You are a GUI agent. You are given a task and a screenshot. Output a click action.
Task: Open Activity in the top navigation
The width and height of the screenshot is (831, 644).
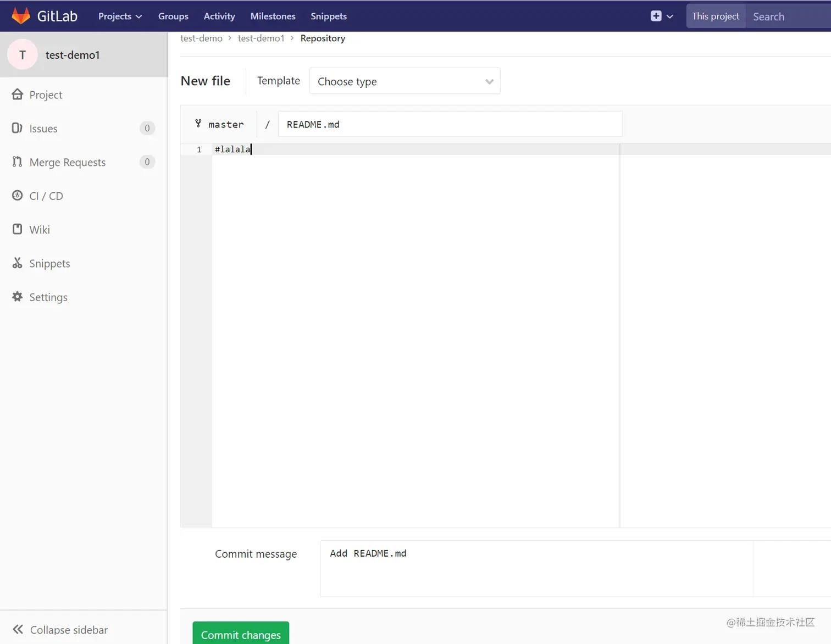click(x=219, y=16)
